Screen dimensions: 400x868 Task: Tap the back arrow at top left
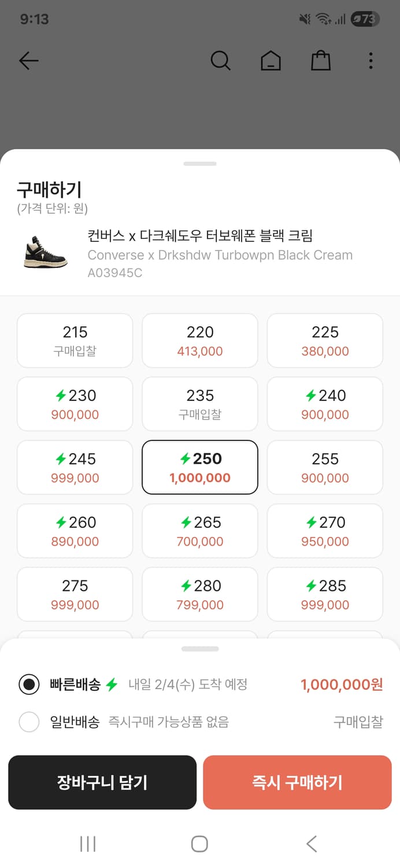point(29,60)
